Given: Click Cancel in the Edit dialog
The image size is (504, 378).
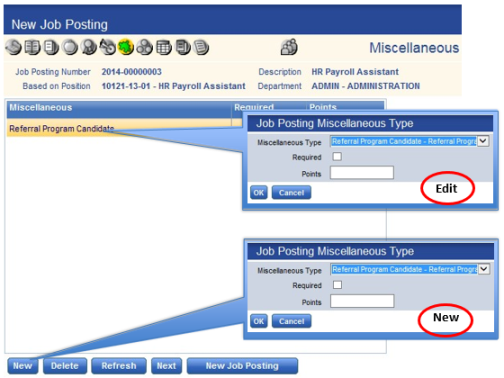Looking at the screenshot, I should 291,192.
